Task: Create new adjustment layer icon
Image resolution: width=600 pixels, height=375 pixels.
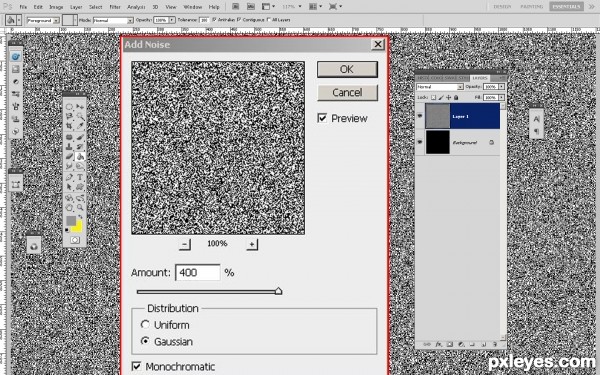Action: (x=461, y=344)
